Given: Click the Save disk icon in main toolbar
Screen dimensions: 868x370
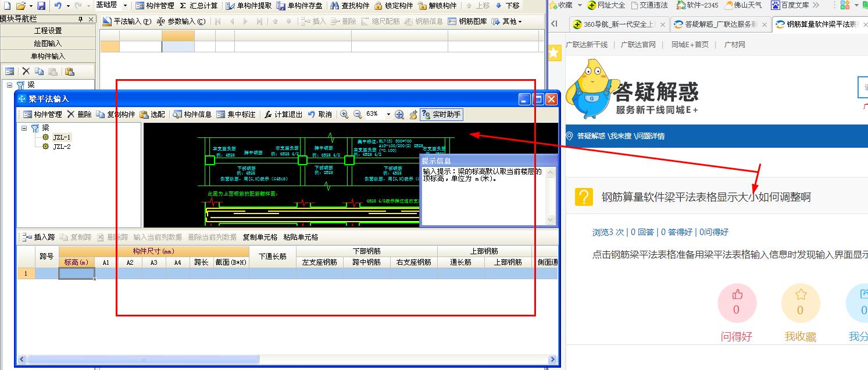Looking at the screenshot, I should pos(41,5).
